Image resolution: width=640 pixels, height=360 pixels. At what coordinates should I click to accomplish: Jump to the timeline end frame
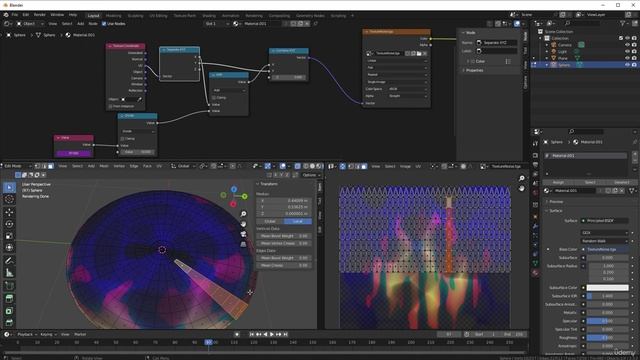tap(286, 334)
